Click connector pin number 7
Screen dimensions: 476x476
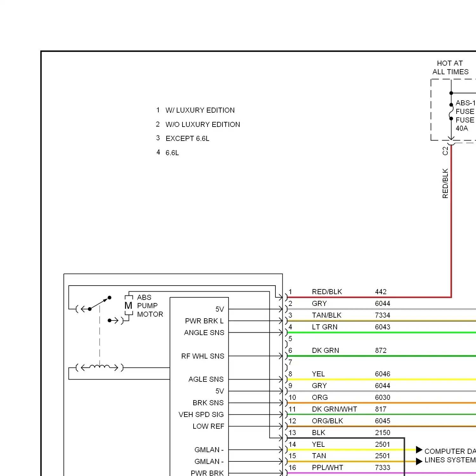tap(290, 362)
